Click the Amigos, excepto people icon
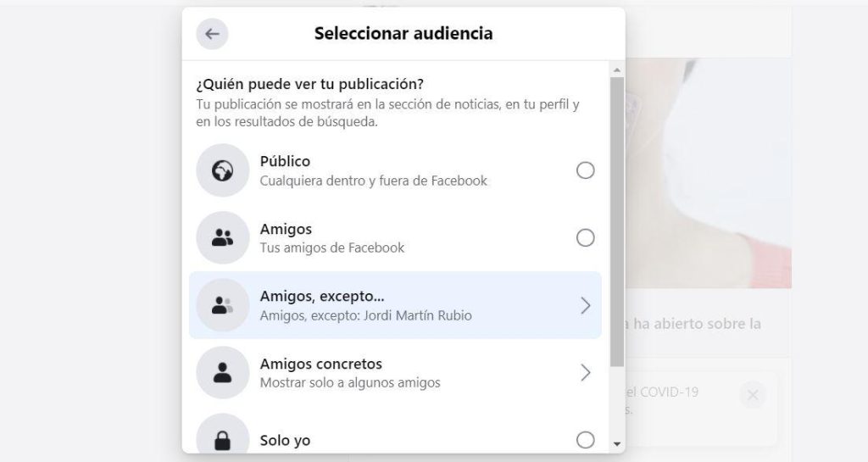The image size is (868, 462). click(x=223, y=305)
